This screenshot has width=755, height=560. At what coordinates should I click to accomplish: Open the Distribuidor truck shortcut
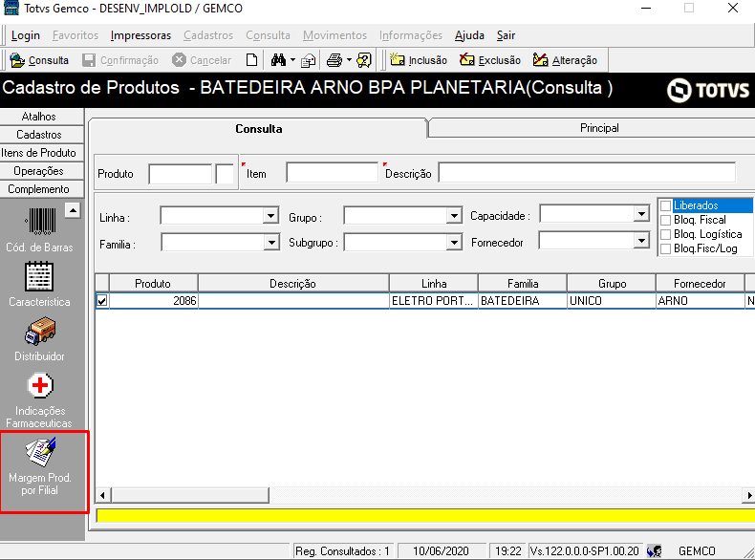pos(39,339)
